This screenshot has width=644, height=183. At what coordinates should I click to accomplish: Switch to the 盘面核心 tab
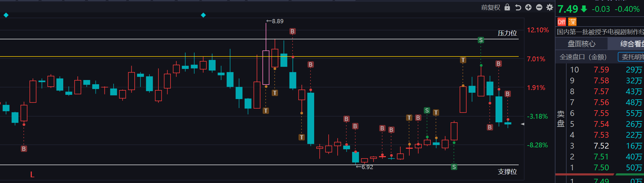coord(581,44)
